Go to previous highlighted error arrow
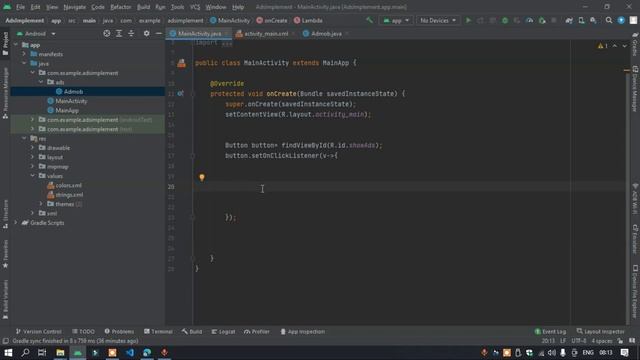 tap(615, 46)
